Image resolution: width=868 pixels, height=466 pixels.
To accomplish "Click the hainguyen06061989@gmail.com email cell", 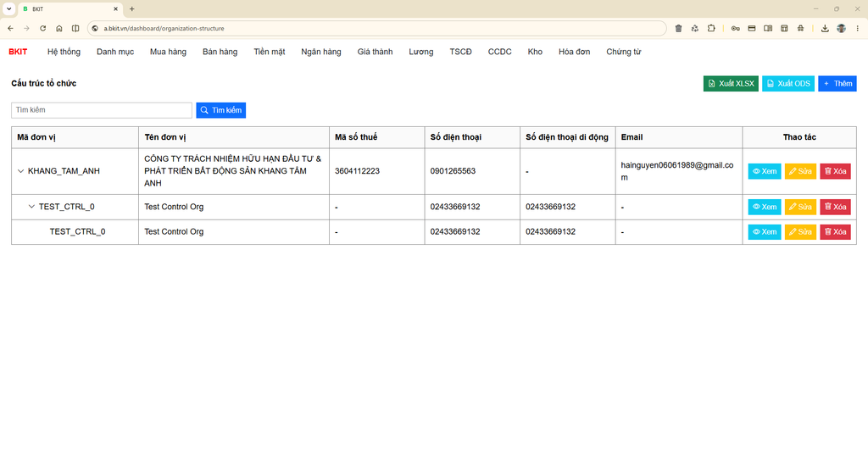I will [x=677, y=171].
